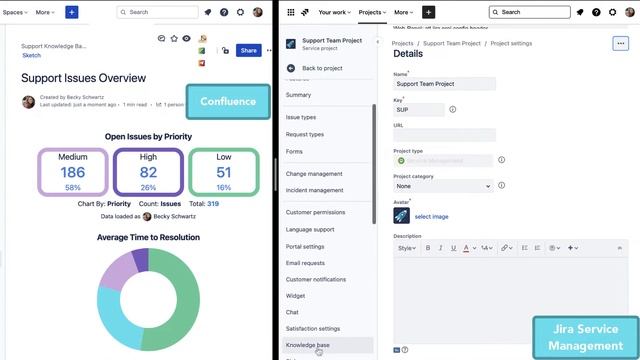640x360 pixels.
Task: Share the Confluence page
Action: coord(249,51)
